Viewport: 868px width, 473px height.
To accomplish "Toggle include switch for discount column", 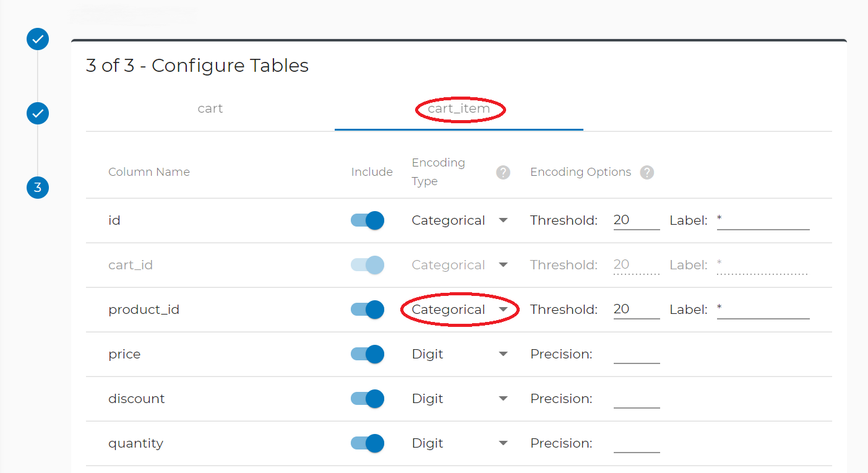I will (367, 399).
